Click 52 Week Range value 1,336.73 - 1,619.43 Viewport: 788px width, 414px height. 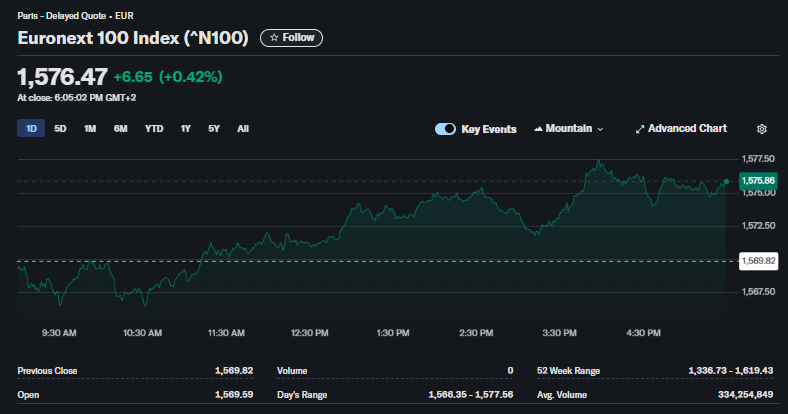pyautogui.click(x=731, y=371)
